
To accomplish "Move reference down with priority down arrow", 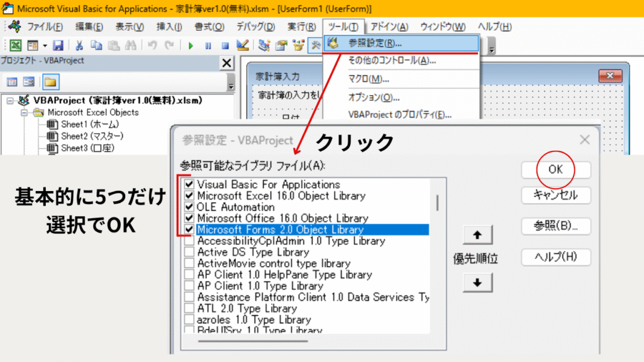I will point(477,282).
